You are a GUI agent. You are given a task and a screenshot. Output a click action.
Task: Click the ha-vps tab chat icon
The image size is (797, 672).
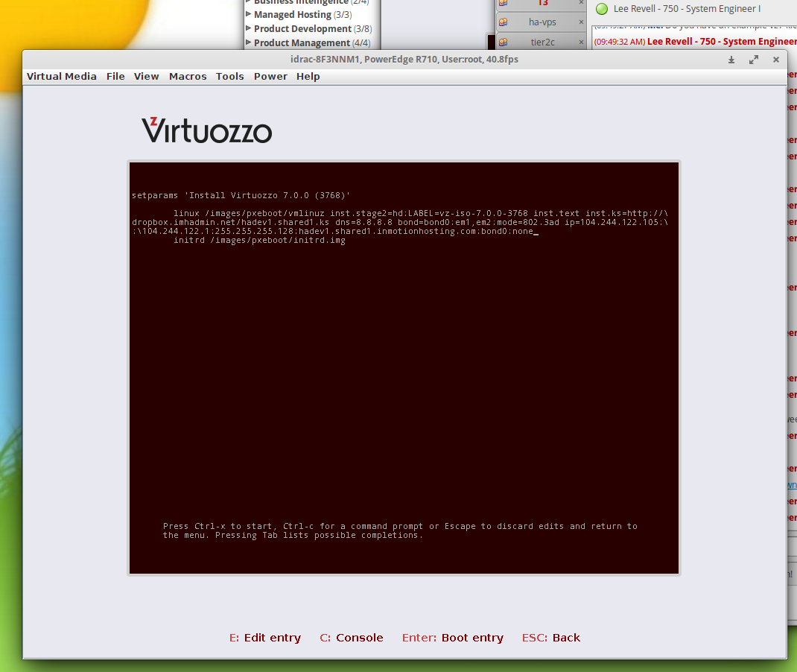[504, 22]
